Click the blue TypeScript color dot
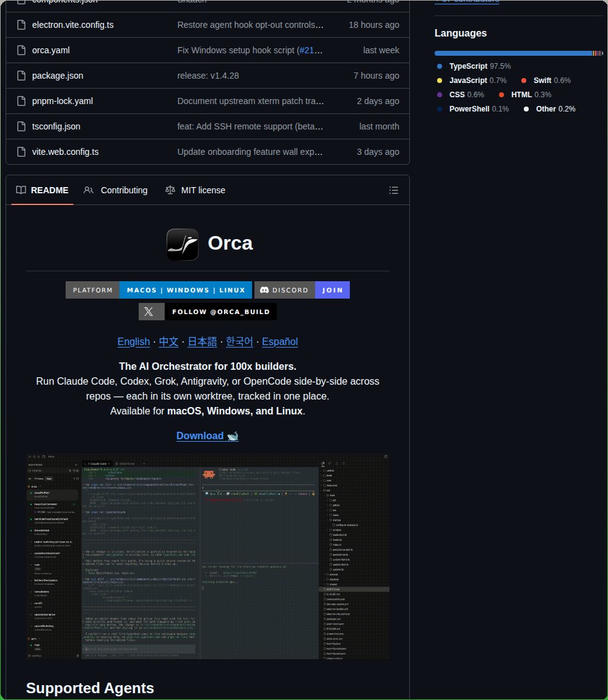Screen dimensions: 608x700 440,66
